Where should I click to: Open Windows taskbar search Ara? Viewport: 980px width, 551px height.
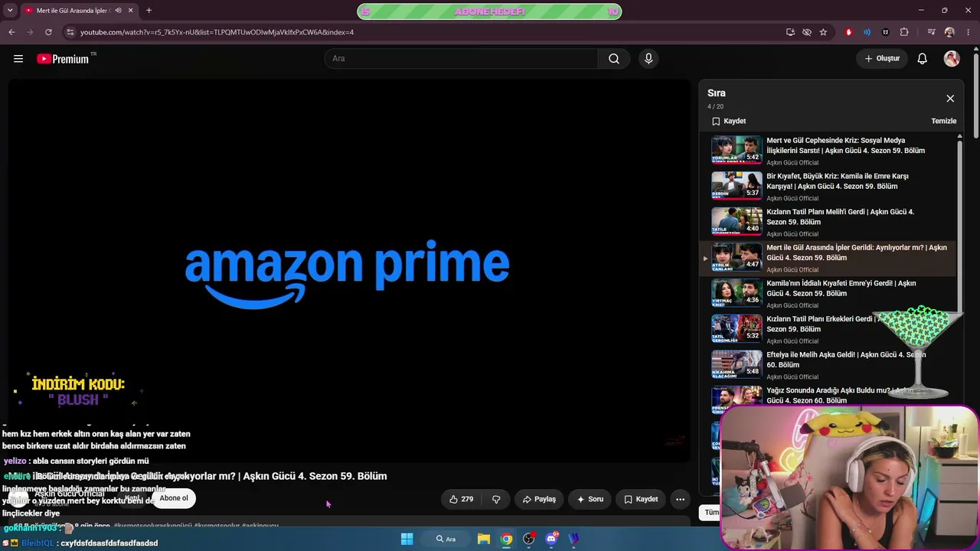point(446,539)
